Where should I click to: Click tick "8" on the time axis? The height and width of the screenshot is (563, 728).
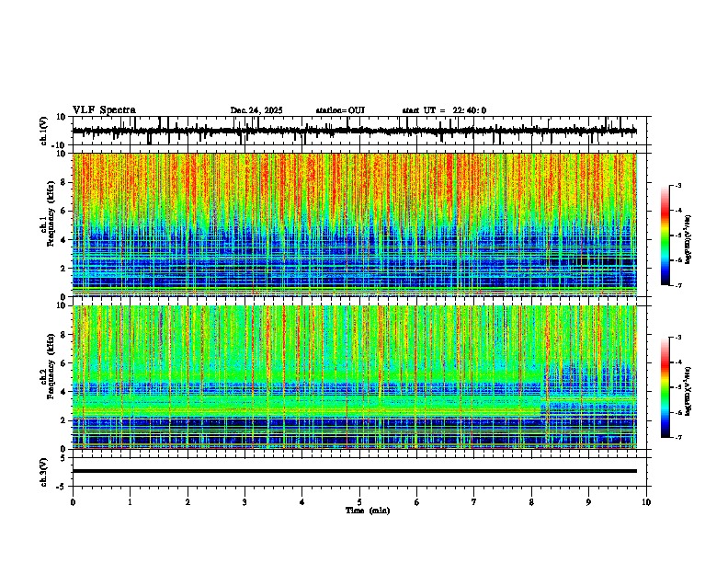tap(531, 502)
